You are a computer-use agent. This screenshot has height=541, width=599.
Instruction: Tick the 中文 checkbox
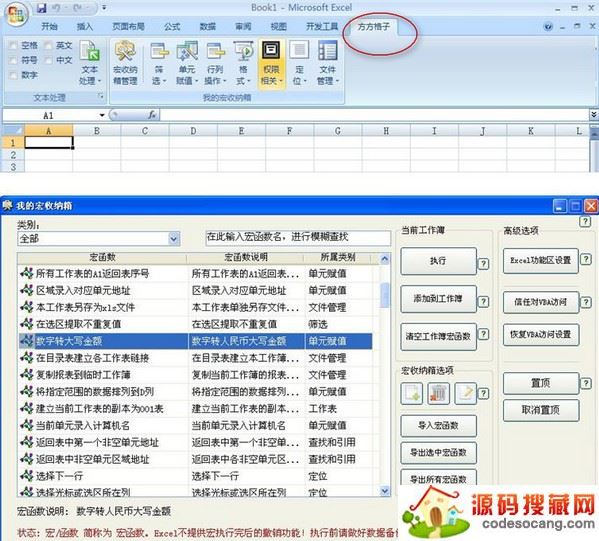[48, 60]
